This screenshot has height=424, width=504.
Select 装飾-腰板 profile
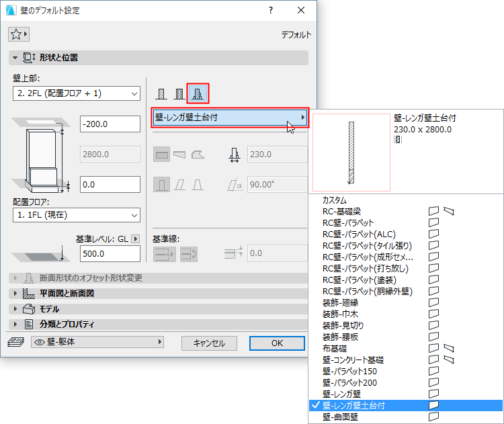pos(406,337)
